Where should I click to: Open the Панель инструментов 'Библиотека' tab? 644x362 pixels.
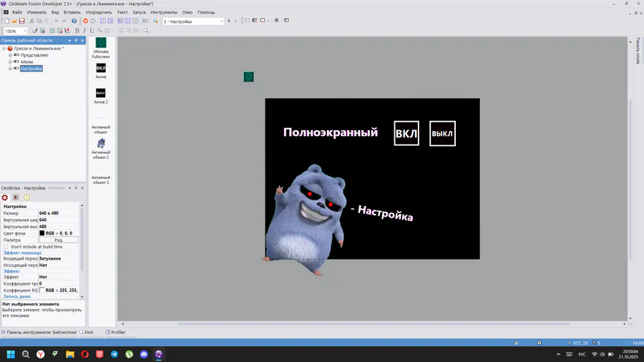(39, 333)
